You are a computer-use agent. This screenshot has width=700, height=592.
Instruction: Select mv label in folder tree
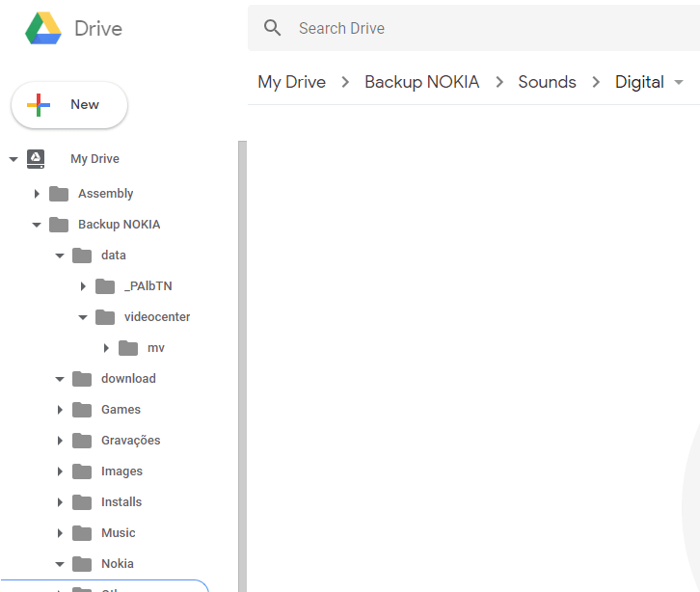point(156,348)
